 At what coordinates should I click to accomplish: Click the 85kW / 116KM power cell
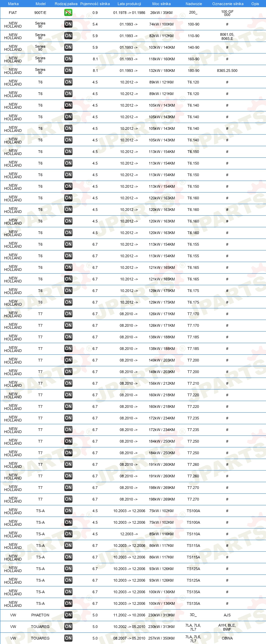coord(162,534)
